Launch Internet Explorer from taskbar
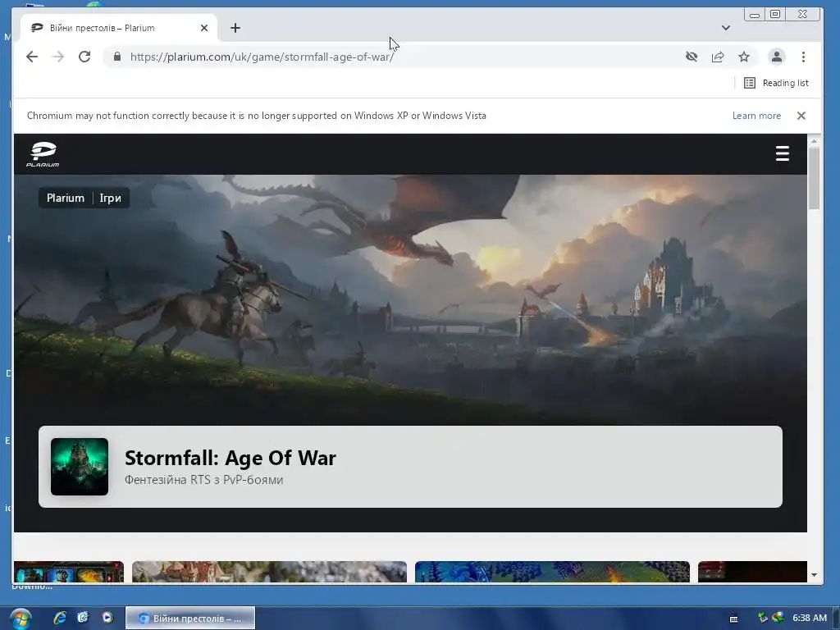This screenshot has width=840, height=630. click(x=59, y=618)
